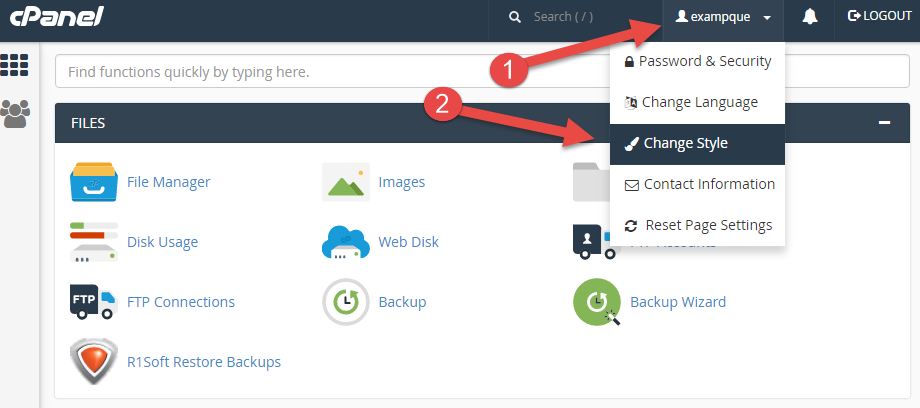Screen dimensions: 920x408
Task: Open the Backup link
Action: click(x=402, y=302)
